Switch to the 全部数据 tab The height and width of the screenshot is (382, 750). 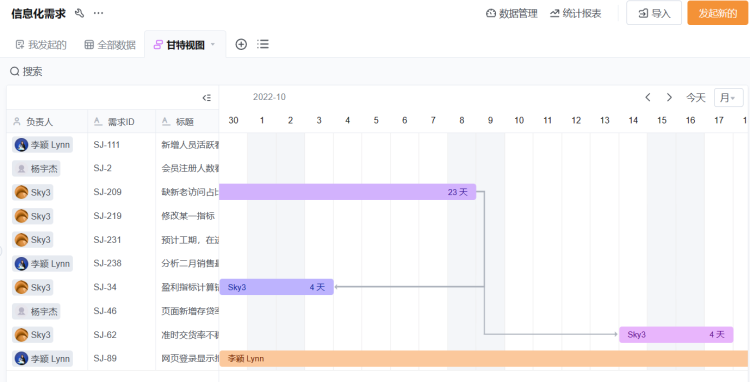click(110, 45)
